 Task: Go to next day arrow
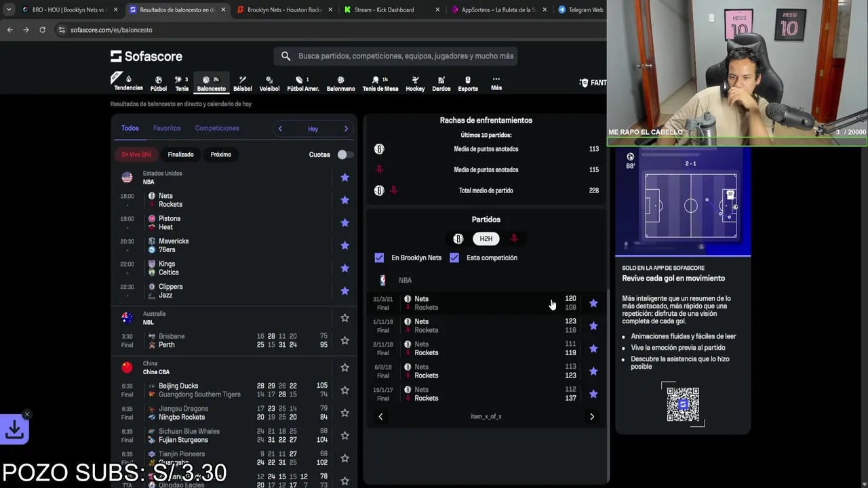[346, 129]
